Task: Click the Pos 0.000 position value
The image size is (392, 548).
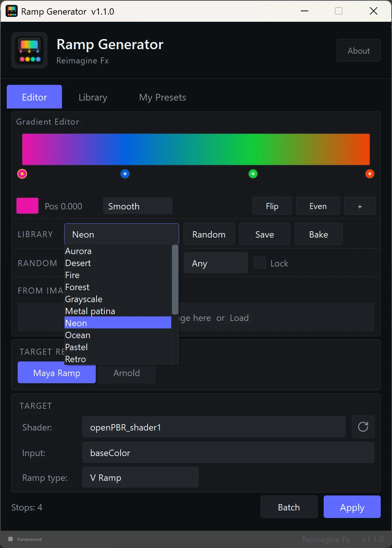Action: pos(63,206)
